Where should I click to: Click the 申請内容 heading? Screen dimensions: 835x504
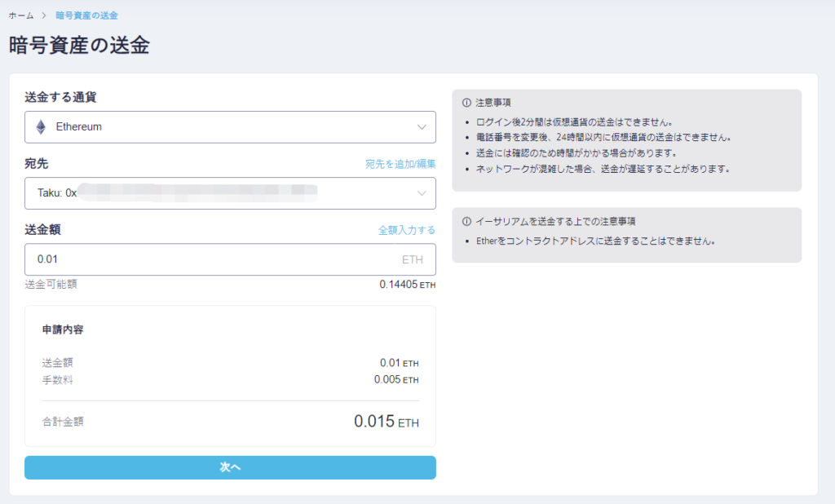[x=63, y=329]
